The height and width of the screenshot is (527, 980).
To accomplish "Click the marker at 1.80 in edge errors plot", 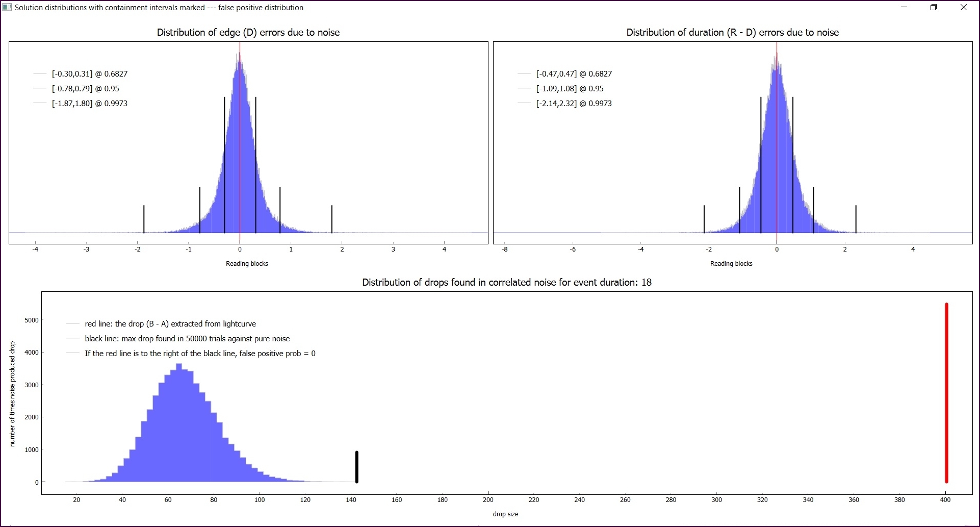I will pyautogui.click(x=332, y=219).
